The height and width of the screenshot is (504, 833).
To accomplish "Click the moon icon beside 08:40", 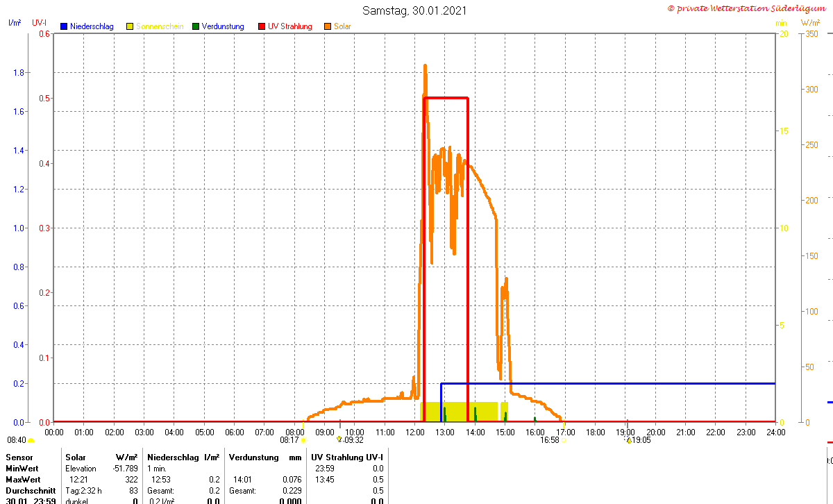I will coord(31,440).
